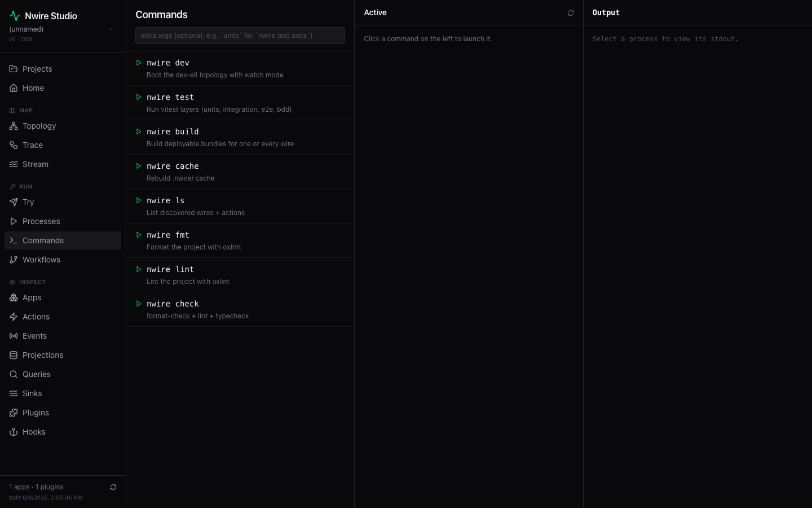Click 'format-check + lint + typecheck' text

197,316
